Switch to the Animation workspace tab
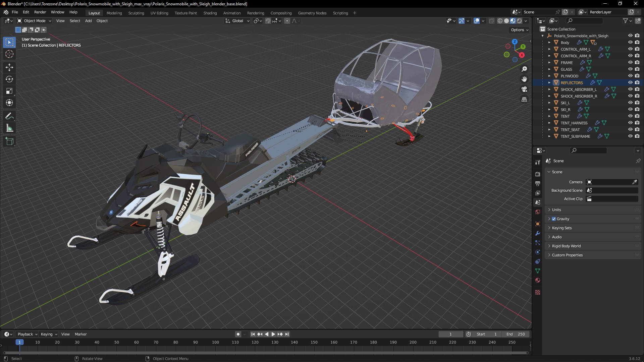Screen dimensions: 644x362 pos(232,13)
